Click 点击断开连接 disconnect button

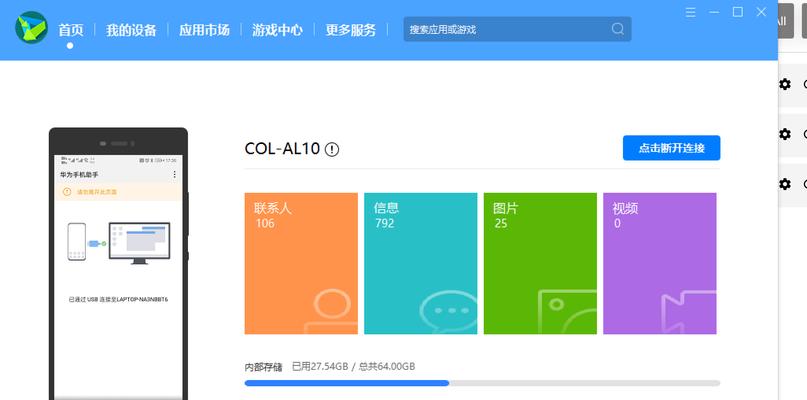coord(671,148)
